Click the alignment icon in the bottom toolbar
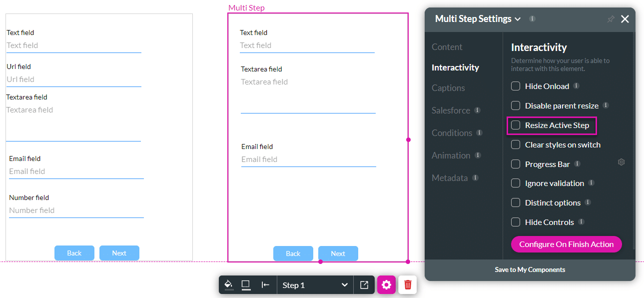 tap(266, 284)
